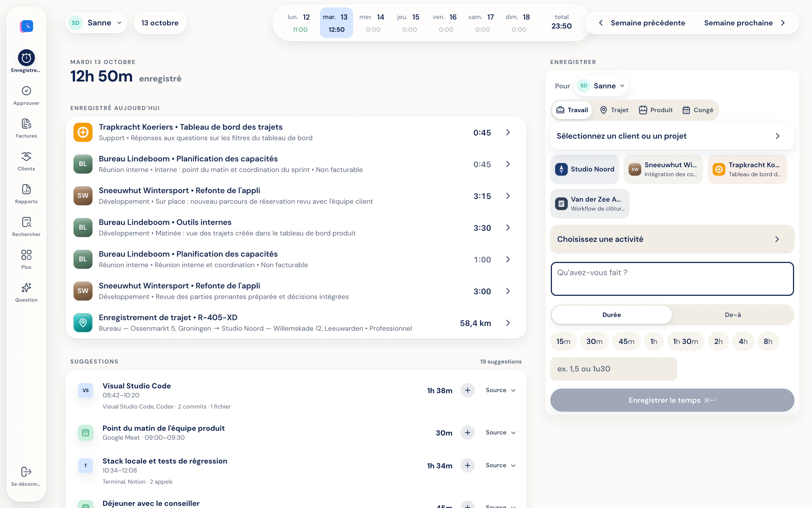Open the Enregistrement de trajet location icon
812x508 pixels.
(83, 323)
